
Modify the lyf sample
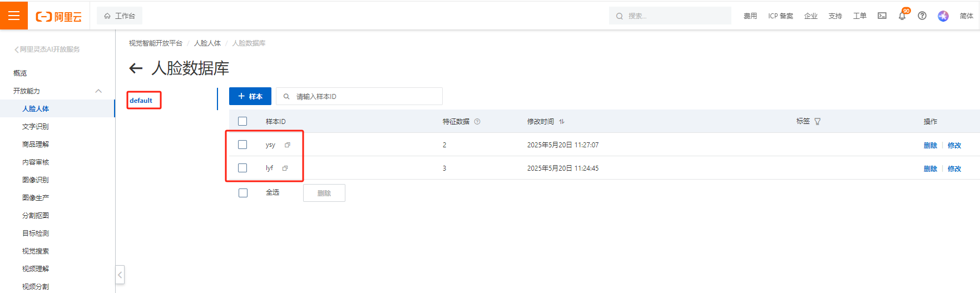954,169
